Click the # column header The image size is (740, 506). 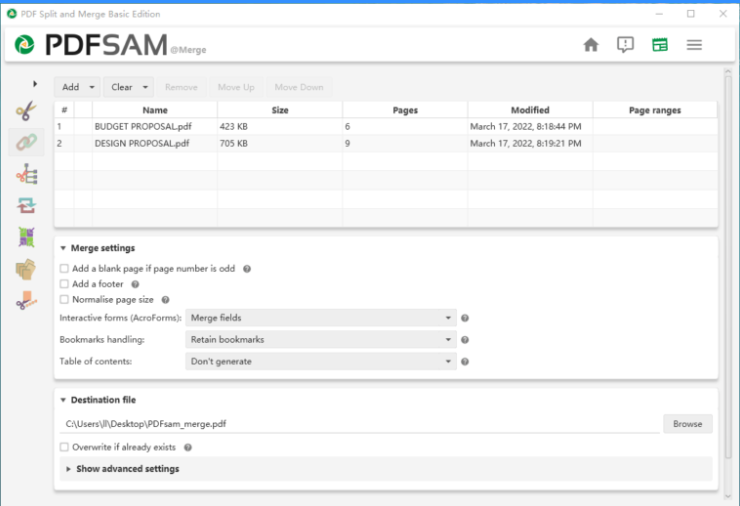(64, 110)
